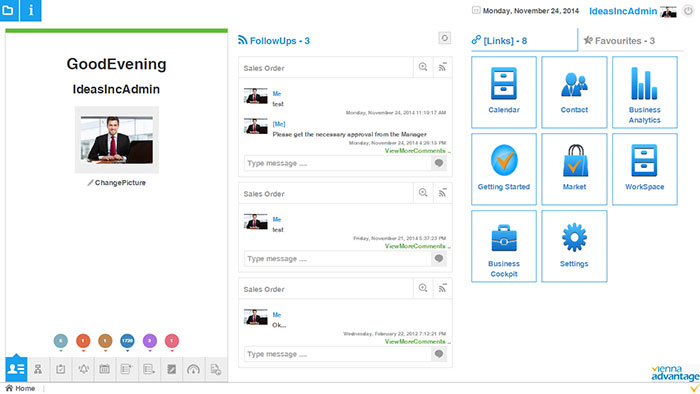
Task: Open the Business Cockpit tile
Action: 504,246
